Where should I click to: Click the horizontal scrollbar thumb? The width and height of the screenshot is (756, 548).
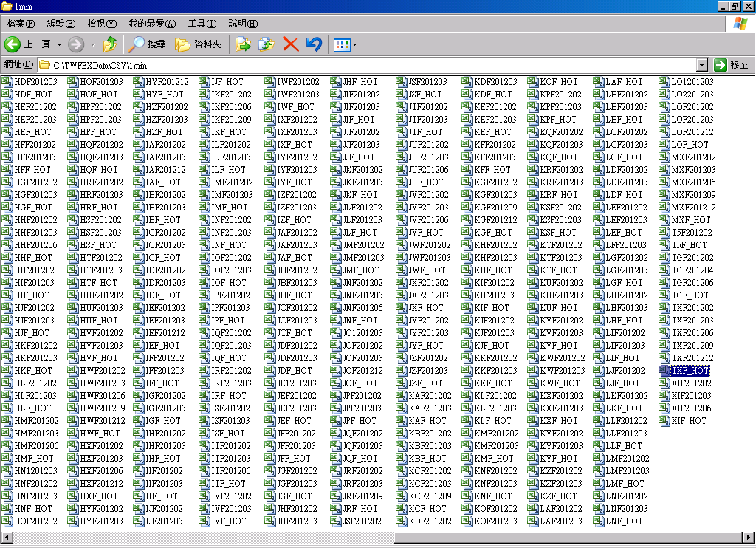coord(568,537)
